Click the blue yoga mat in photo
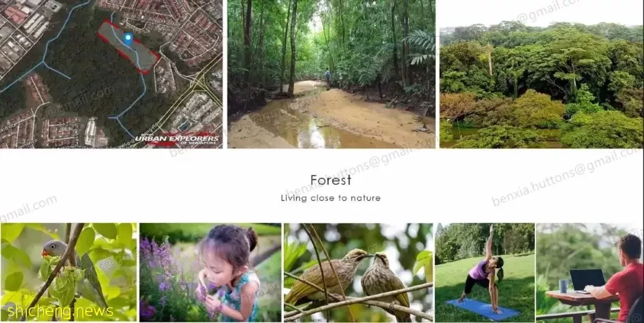644x323 pixels. pyautogui.click(x=483, y=309)
